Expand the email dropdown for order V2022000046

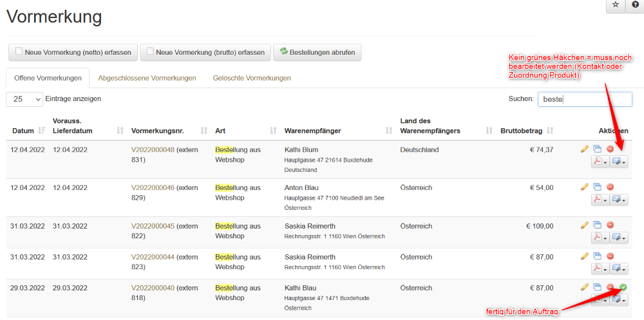point(620,200)
